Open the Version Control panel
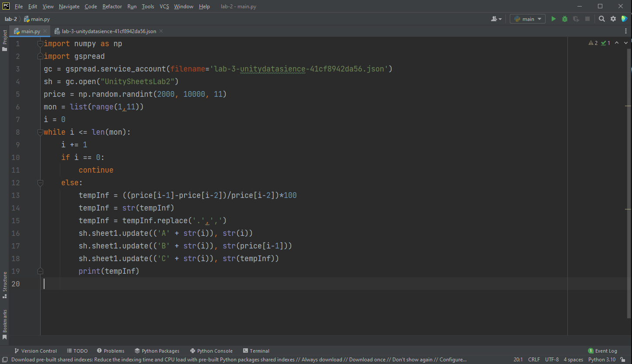 36,350
